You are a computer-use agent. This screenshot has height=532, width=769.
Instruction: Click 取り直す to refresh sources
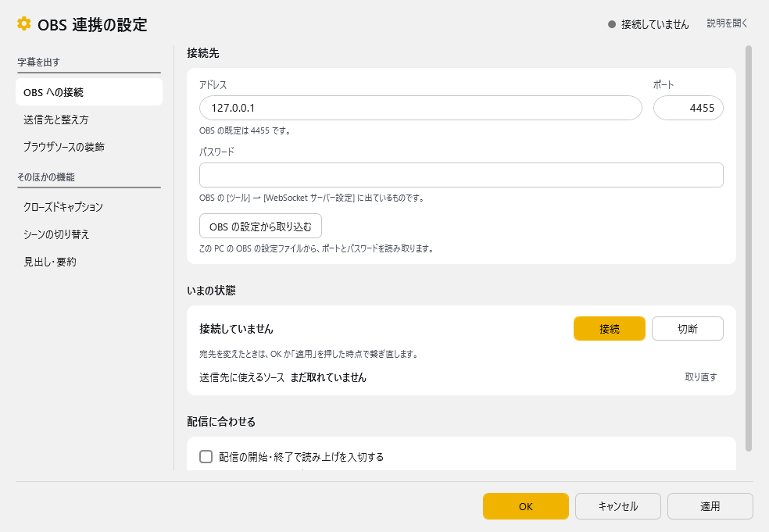tap(700, 377)
